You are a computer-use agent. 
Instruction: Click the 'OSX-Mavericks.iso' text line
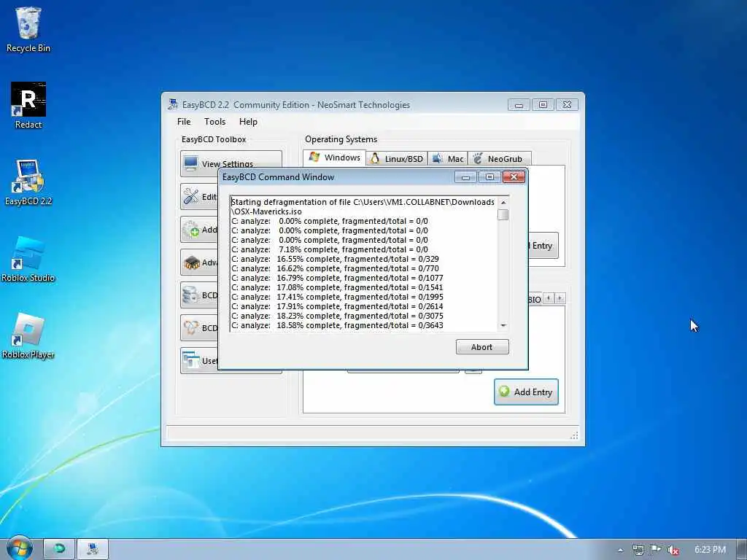pyautogui.click(x=266, y=211)
